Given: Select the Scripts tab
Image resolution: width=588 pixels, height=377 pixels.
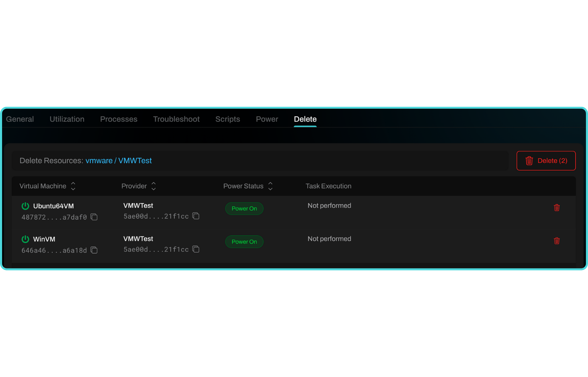Looking at the screenshot, I should click(x=228, y=119).
